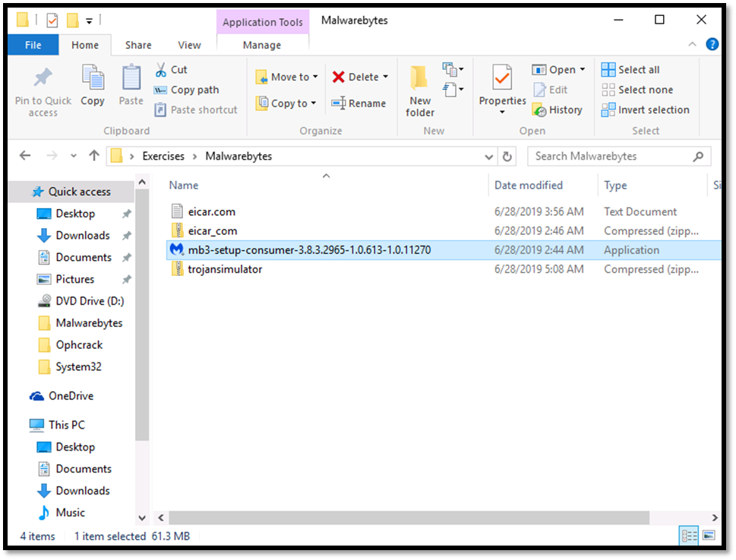The image size is (736, 560).
Task: Open Explorer Help question mark icon
Action: click(x=712, y=44)
